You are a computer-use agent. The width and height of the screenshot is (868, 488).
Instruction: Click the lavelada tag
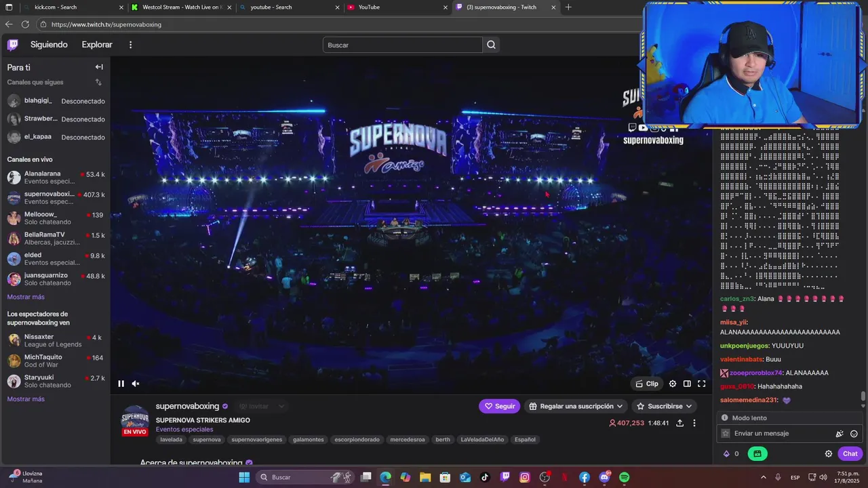(x=172, y=440)
